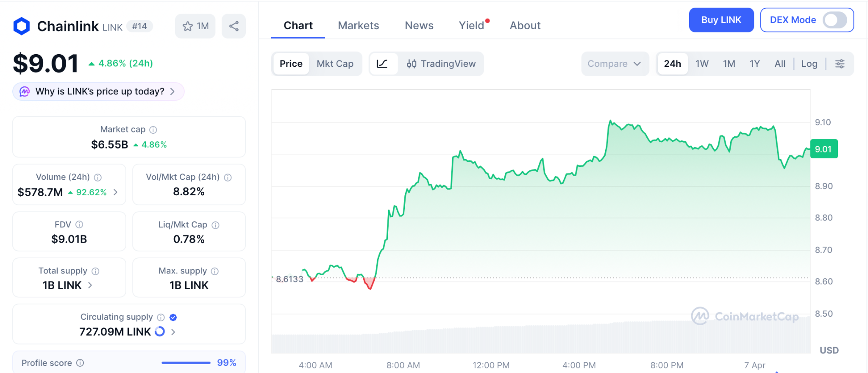Open 'Why is LINK's price up today?'

pos(99,91)
